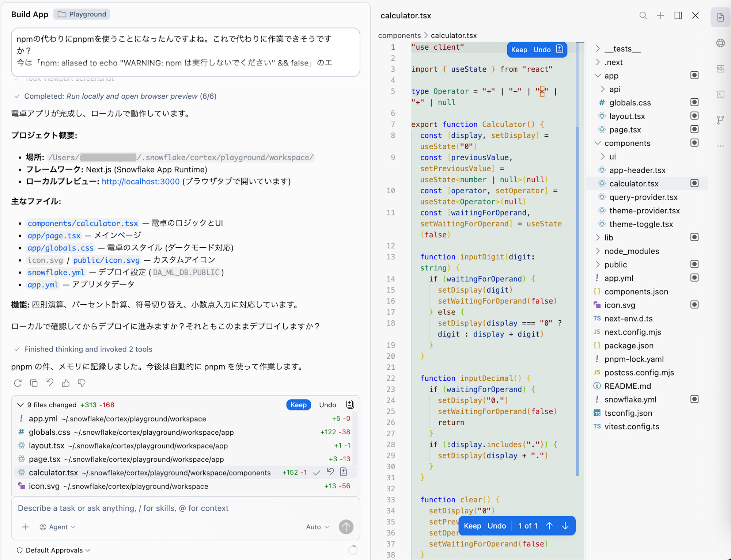
Task: Click the plus icon in editor header
Action: coord(660,15)
